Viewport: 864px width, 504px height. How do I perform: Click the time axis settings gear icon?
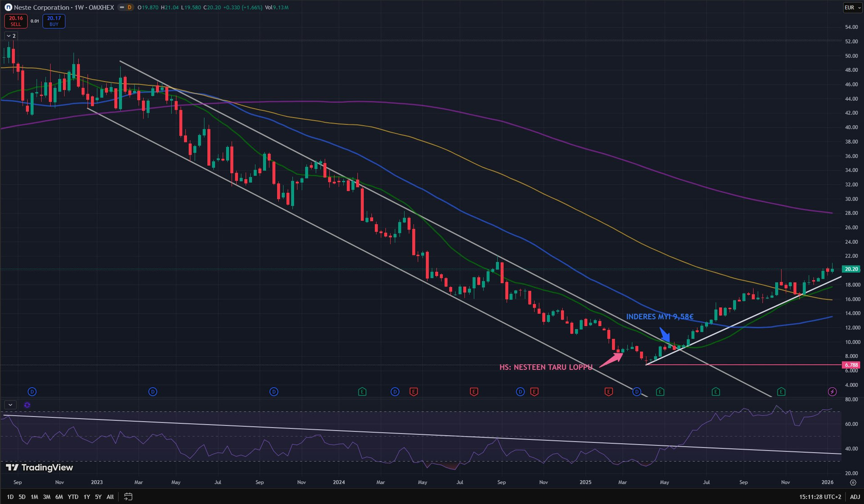pyautogui.click(x=853, y=482)
